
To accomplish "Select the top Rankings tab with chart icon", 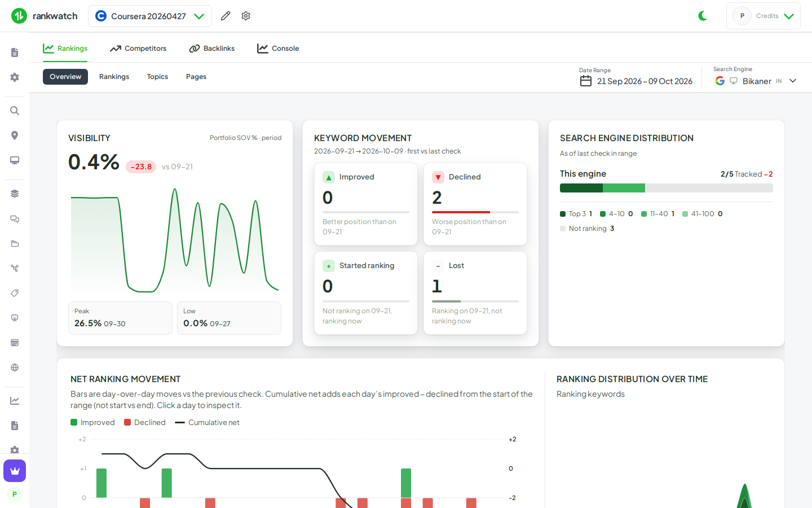I will (65, 49).
